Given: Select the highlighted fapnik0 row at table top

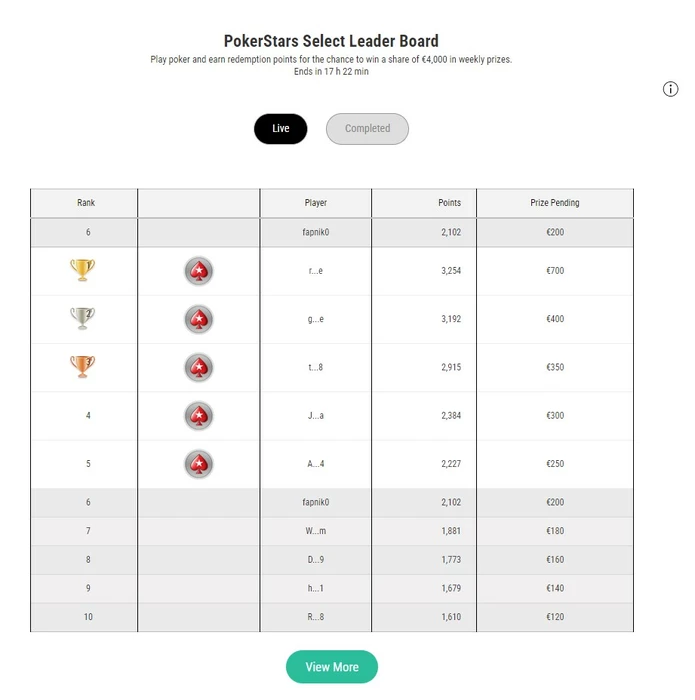Looking at the screenshot, I should (x=316, y=232).
